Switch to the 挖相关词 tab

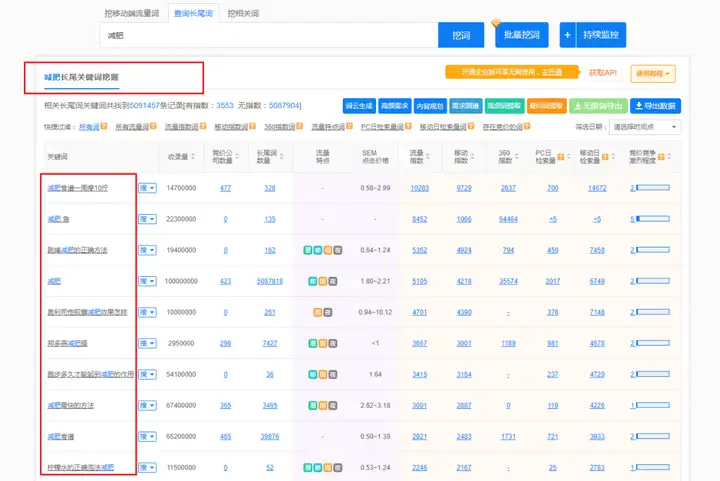tap(243, 14)
